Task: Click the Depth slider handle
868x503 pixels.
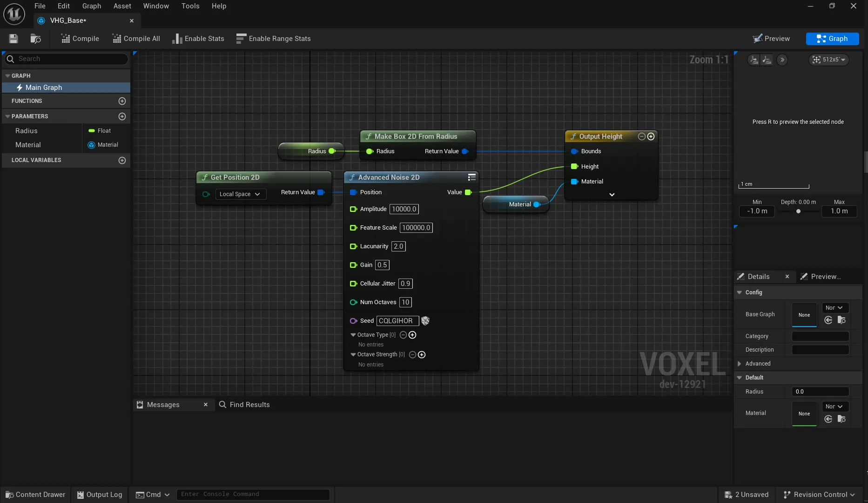Action: click(x=798, y=211)
